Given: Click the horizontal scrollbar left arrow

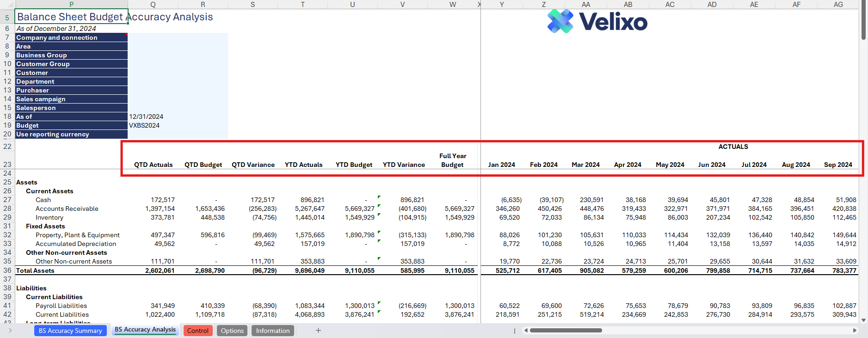Looking at the screenshot, I should click(526, 331).
